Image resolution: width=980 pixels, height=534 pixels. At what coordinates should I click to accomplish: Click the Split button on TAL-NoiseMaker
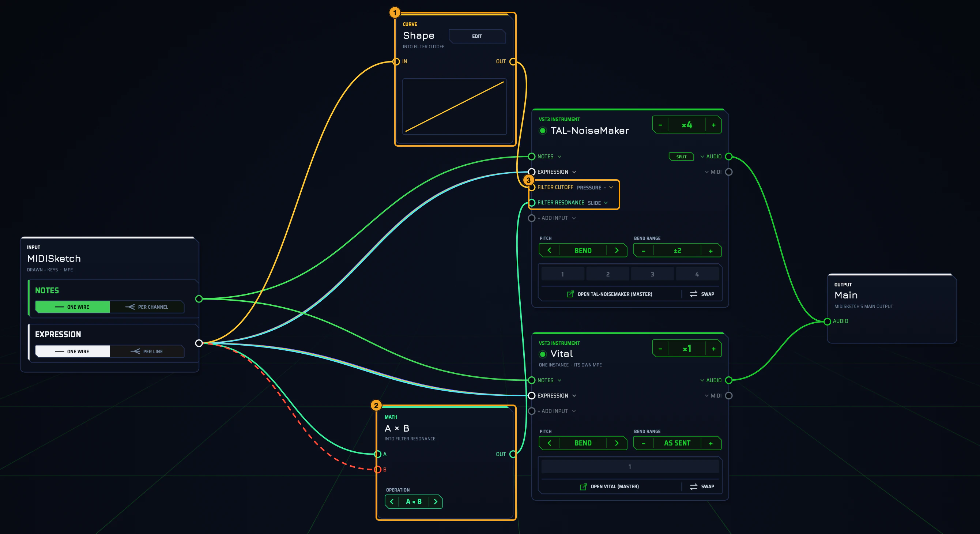click(681, 157)
